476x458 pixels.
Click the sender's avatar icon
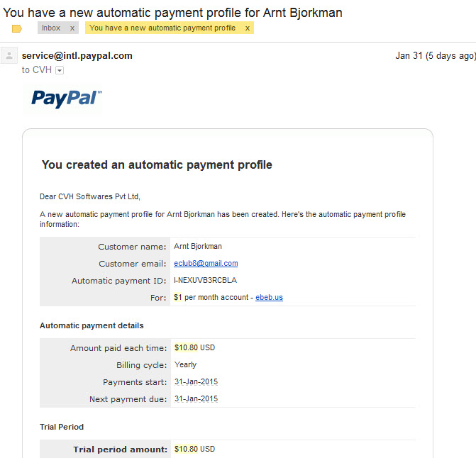pos(10,56)
